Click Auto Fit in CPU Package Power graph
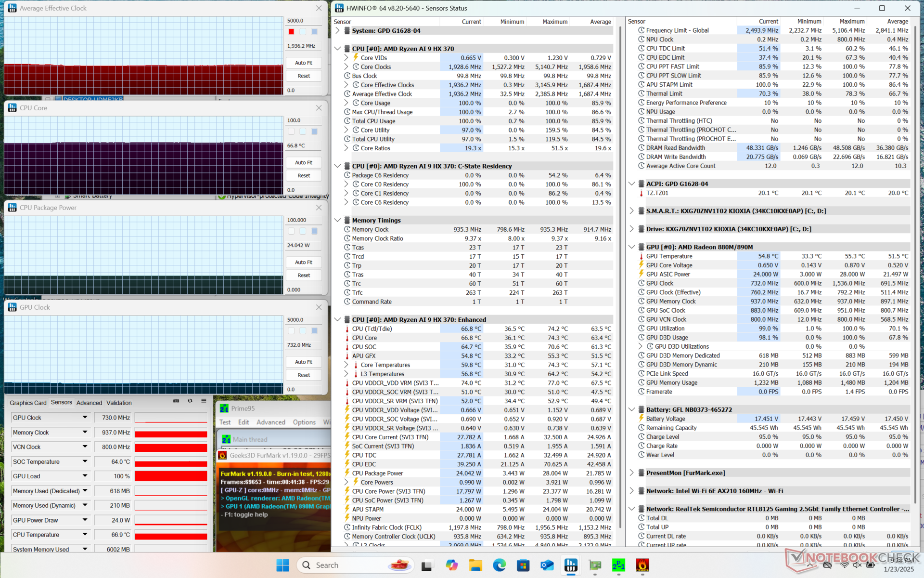 pos(303,263)
